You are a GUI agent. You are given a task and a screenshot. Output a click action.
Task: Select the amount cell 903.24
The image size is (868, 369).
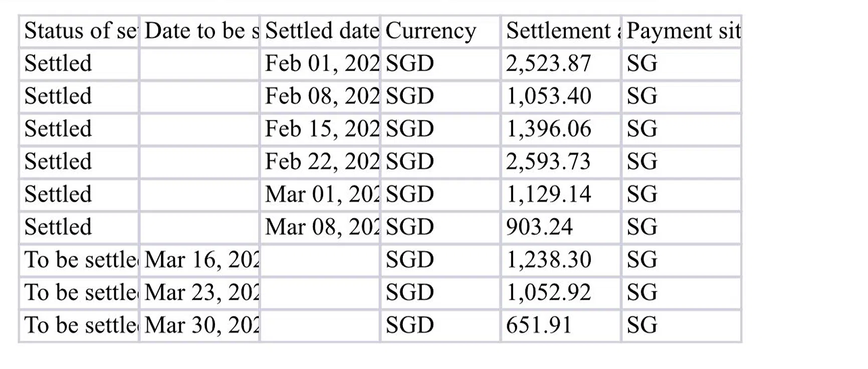pyautogui.click(x=560, y=227)
